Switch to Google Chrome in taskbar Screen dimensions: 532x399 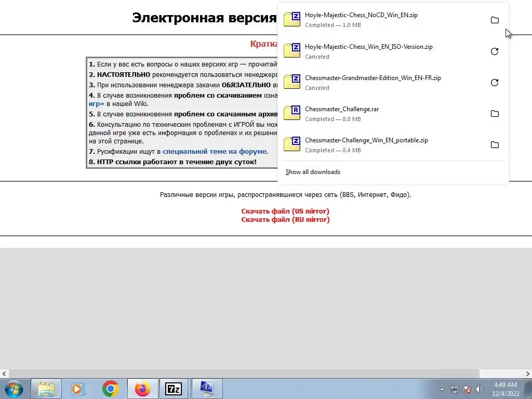point(110,389)
